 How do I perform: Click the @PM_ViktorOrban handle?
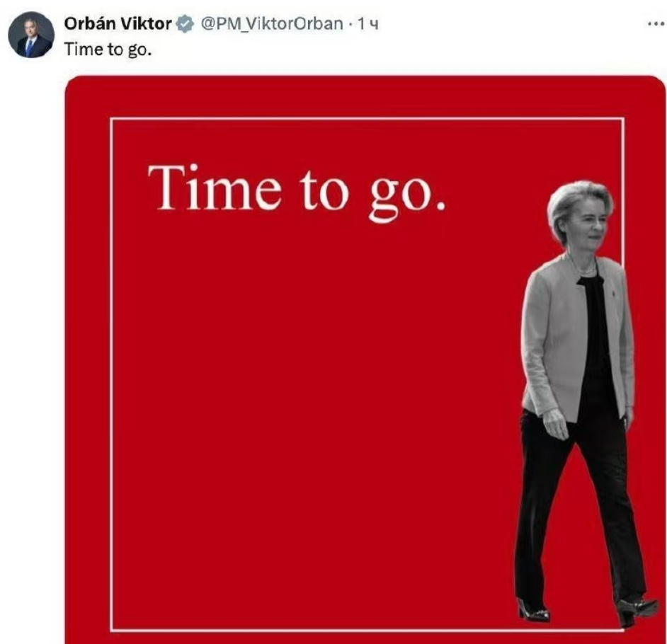pyautogui.click(x=272, y=23)
